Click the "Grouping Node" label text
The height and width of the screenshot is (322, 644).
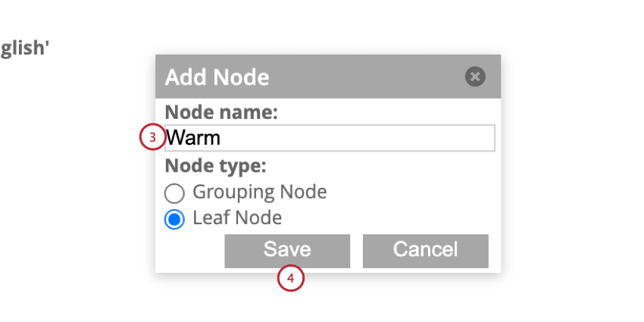coord(259,192)
